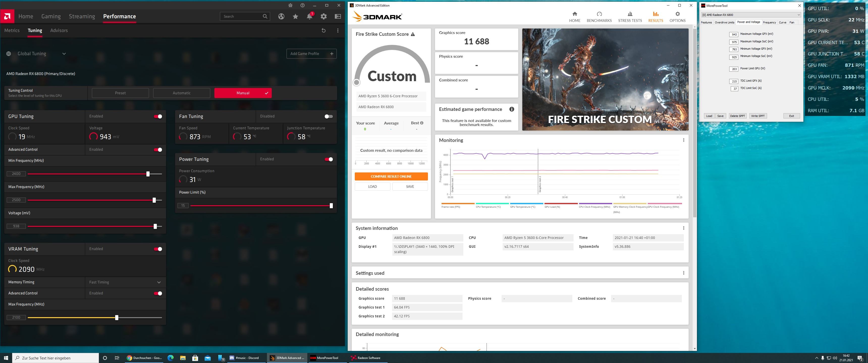868x363 pixels.
Task: Open the web browser globe icon
Action: coord(281,16)
